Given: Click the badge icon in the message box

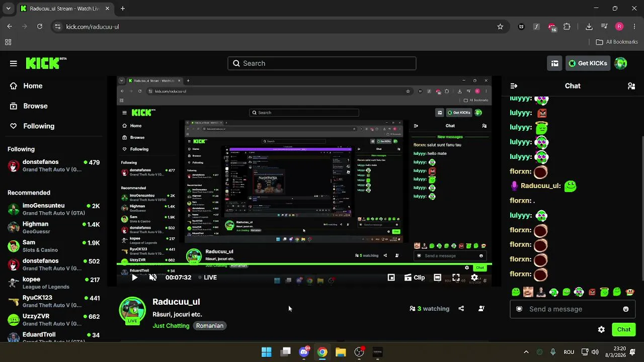Looking at the screenshot, I should click(x=519, y=309).
